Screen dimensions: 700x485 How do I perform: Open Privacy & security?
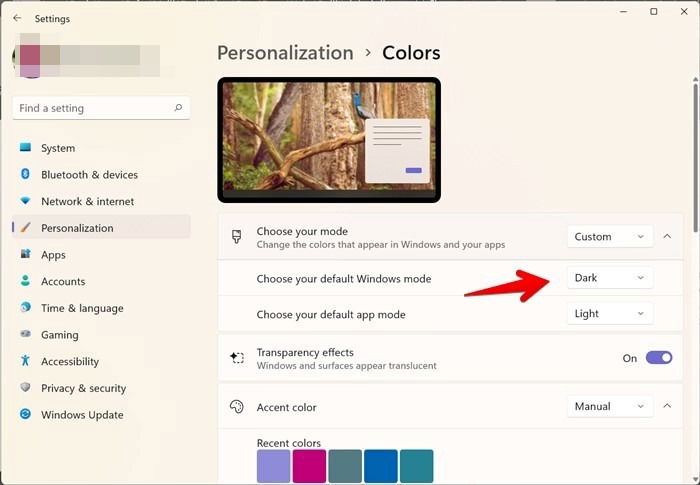102,388
